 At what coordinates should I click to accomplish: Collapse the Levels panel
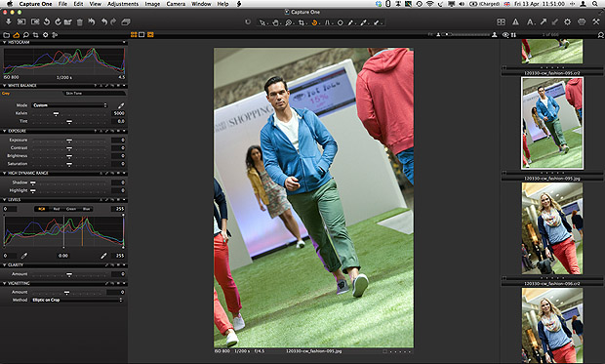[x=5, y=199]
